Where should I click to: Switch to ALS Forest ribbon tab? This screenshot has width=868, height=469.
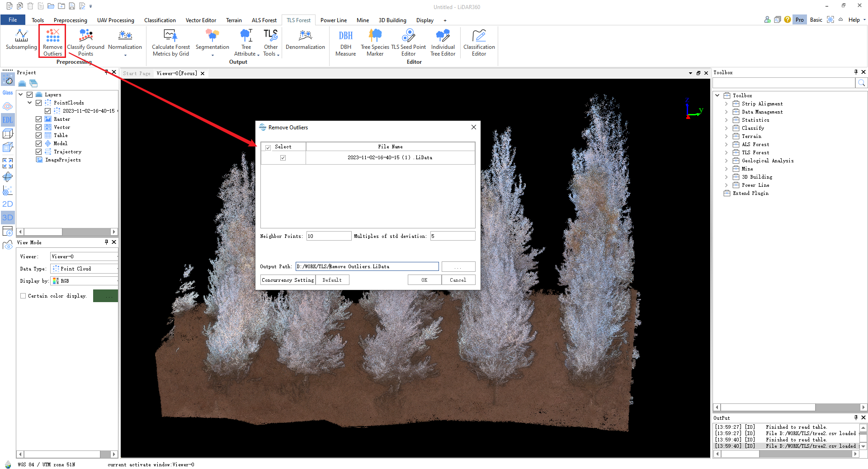click(x=264, y=20)
